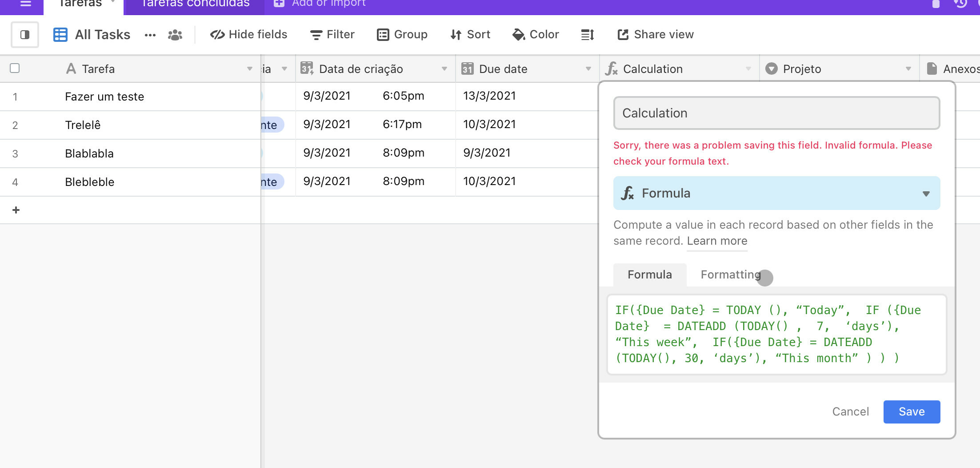Select the Formula tab in field editor
Viewport: 980px width, 468px height.
[650, 274]
